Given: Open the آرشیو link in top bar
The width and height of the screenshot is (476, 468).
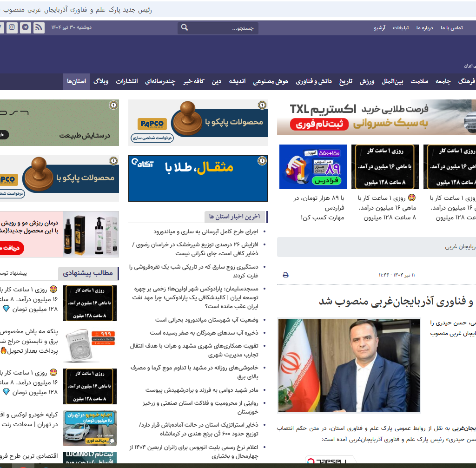Looking at the screenshot, I should click(379, 28).
